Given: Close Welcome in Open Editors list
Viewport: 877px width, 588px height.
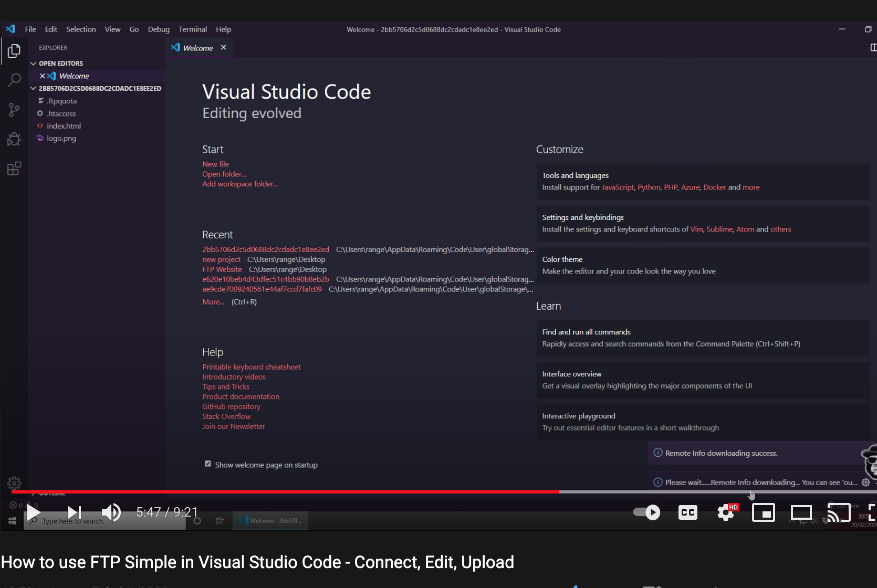Looking at the screenshot, I should point(43,76).
